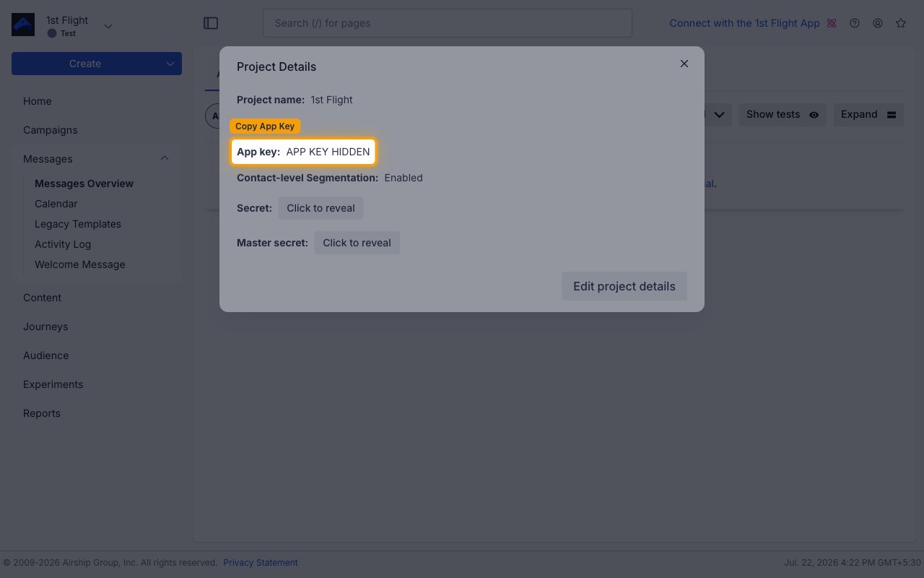The image size is (924, 578).
Task: Open the user account profile icon
Action: 878,23
